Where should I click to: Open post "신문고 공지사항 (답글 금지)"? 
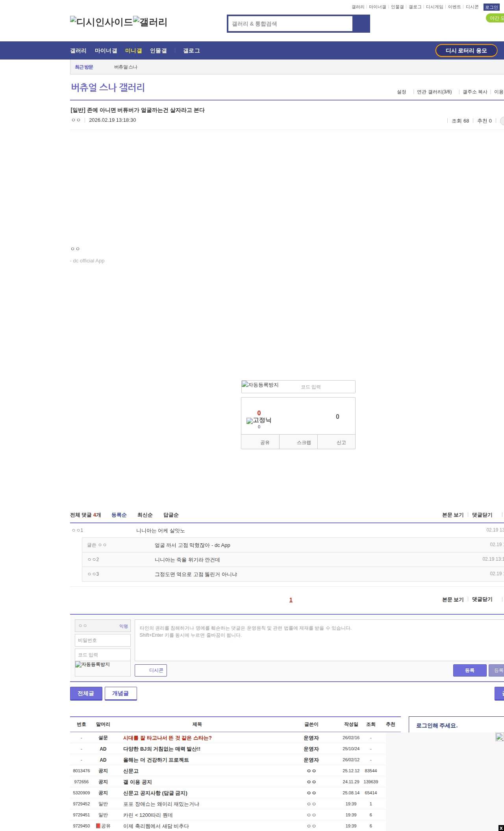point(155,793)
